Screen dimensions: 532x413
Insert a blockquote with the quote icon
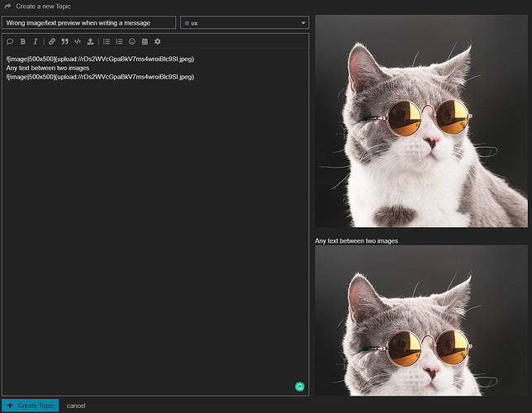tap(64, 41)
